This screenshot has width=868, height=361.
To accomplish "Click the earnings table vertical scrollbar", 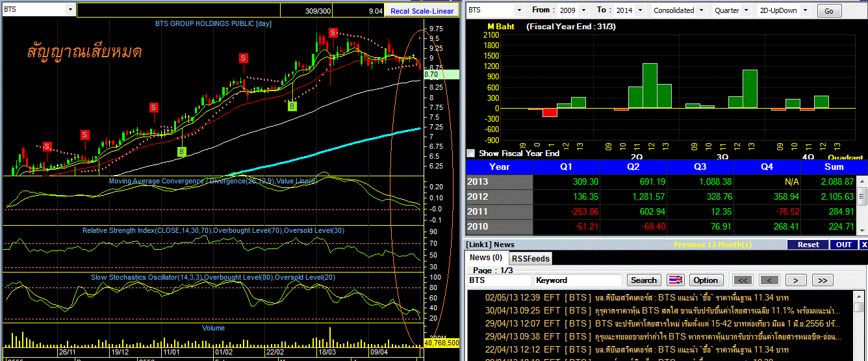I will click(862, 196).
